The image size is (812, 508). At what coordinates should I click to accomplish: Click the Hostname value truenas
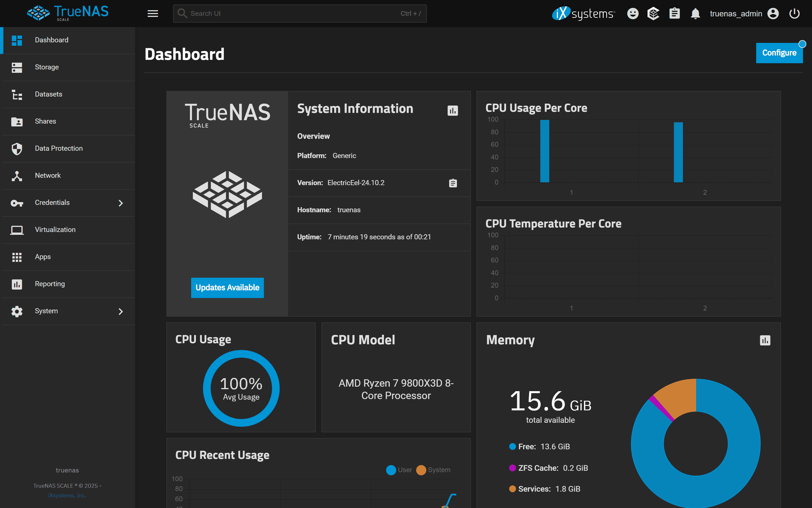click(348, 210)
